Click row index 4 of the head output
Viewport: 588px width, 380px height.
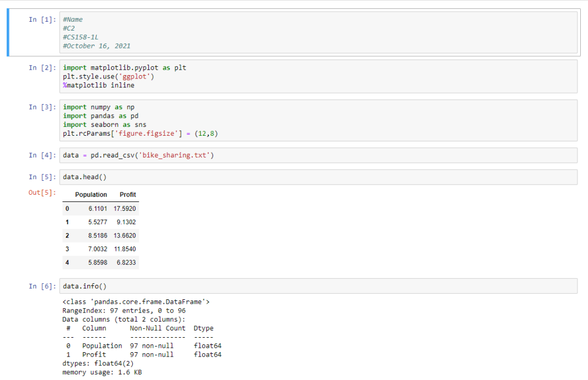coord(67,263)
